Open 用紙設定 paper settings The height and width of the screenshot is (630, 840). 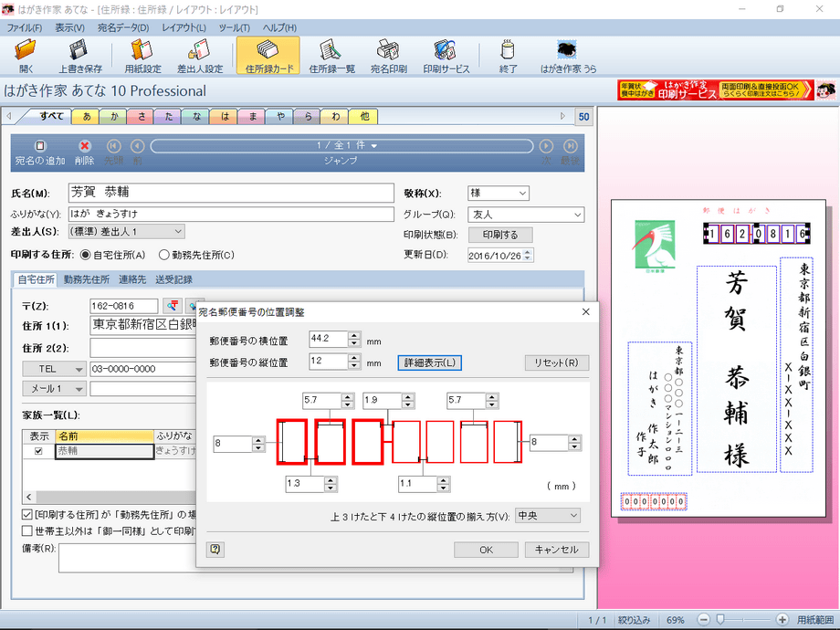[x=142, y=56]
